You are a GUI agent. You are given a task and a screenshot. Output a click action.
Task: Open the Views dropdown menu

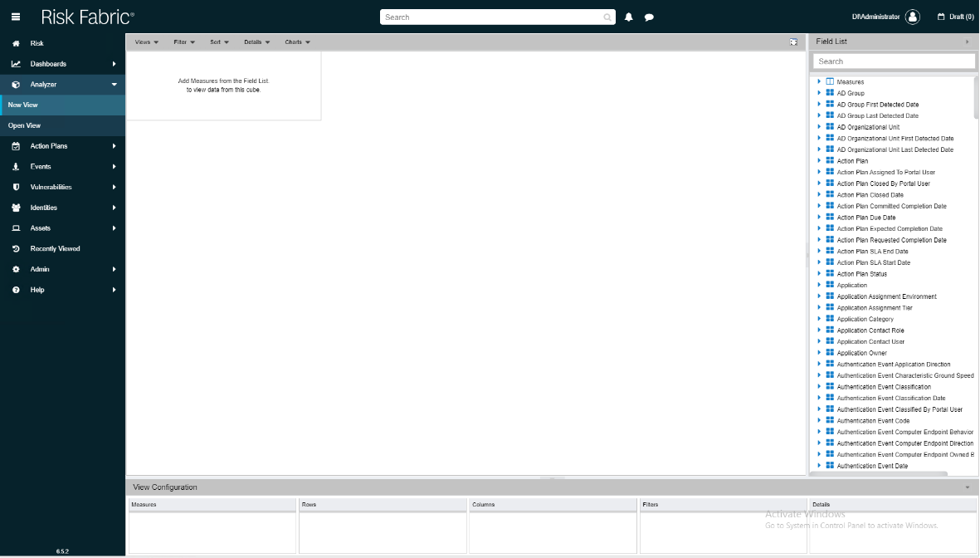point(146,42)
